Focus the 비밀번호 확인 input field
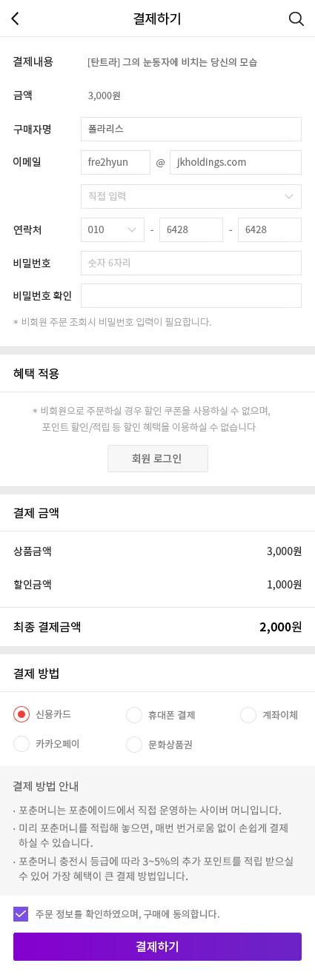Viewport: 315px width, 980px height. click(191, 295)
